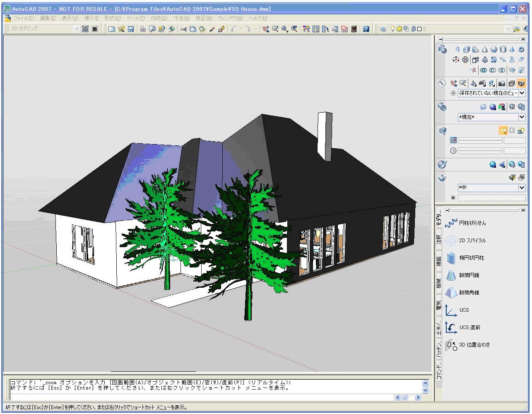This screenshot has width=532, height=414.
Task: Click the 円柱状らせん palette item
Action: click(x=472, y=223)
